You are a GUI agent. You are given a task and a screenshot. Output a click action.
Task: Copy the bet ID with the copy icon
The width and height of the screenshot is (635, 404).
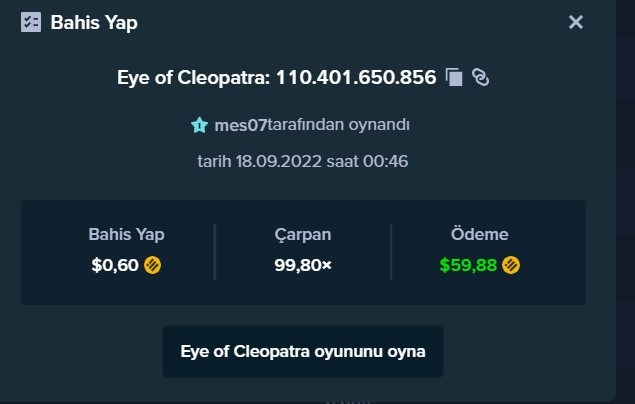[x=454, y=77]
